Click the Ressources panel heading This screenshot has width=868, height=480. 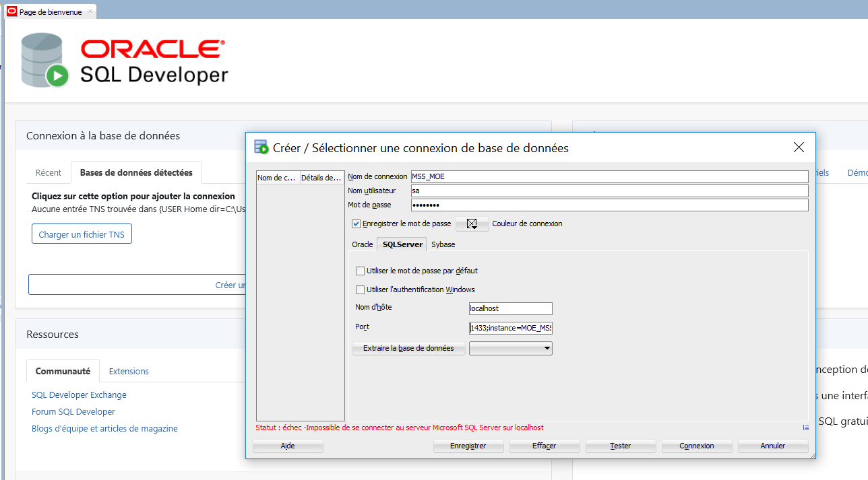point(53,334)
